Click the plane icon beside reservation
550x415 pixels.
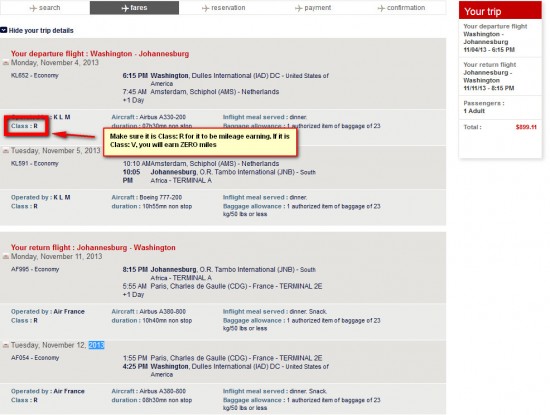[x=206, y=8]
